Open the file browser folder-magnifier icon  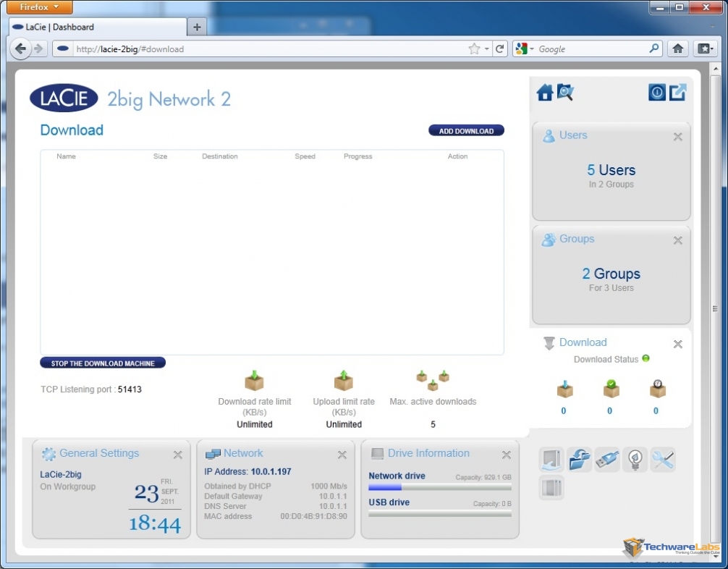pos(565,92)
